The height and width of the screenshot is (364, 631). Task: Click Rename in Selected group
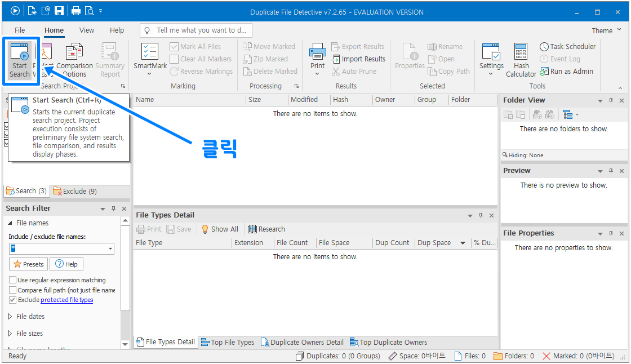445,47
